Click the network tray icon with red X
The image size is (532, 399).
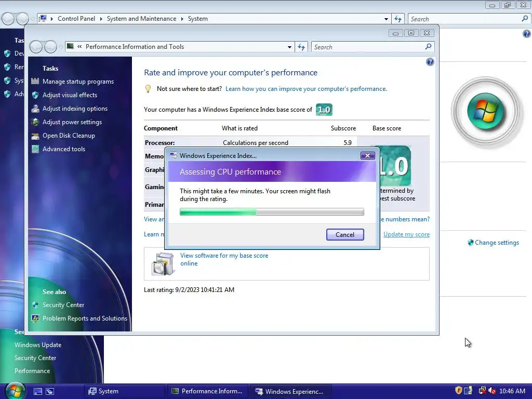point(482,391)
